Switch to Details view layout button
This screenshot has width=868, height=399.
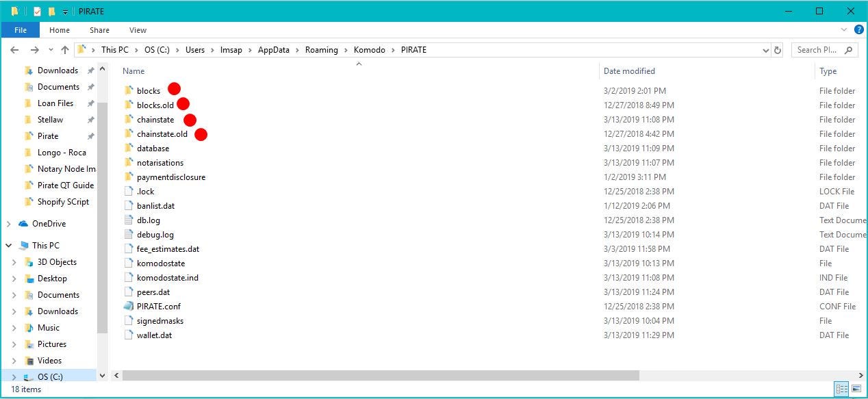[x=841, y=389]
